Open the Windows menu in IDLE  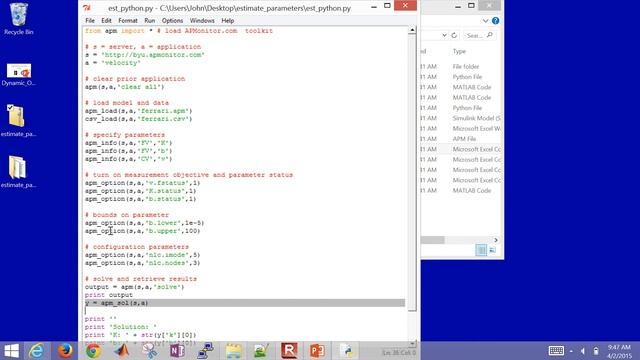click(202, 20)
